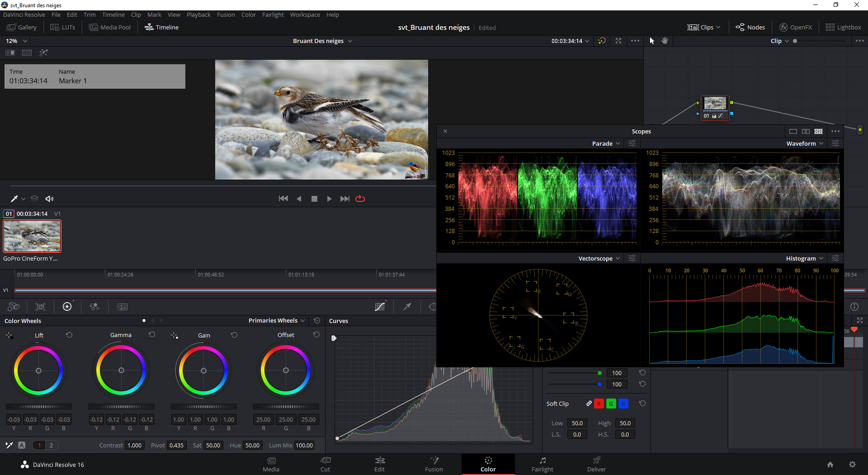Open the Fusion menu
Viewport: 868px width, 475px height.
226,14
